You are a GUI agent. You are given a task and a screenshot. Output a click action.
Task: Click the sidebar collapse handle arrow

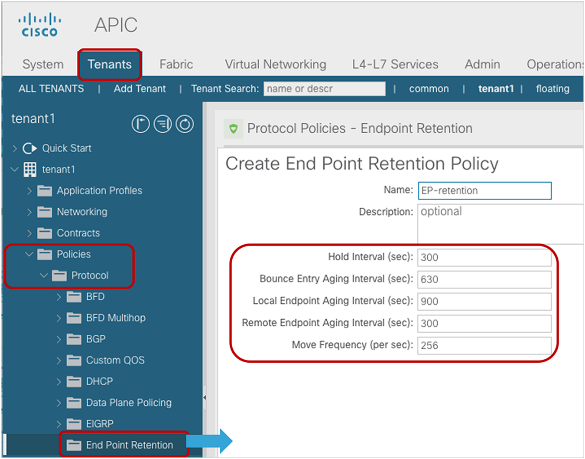click(204, 398)
